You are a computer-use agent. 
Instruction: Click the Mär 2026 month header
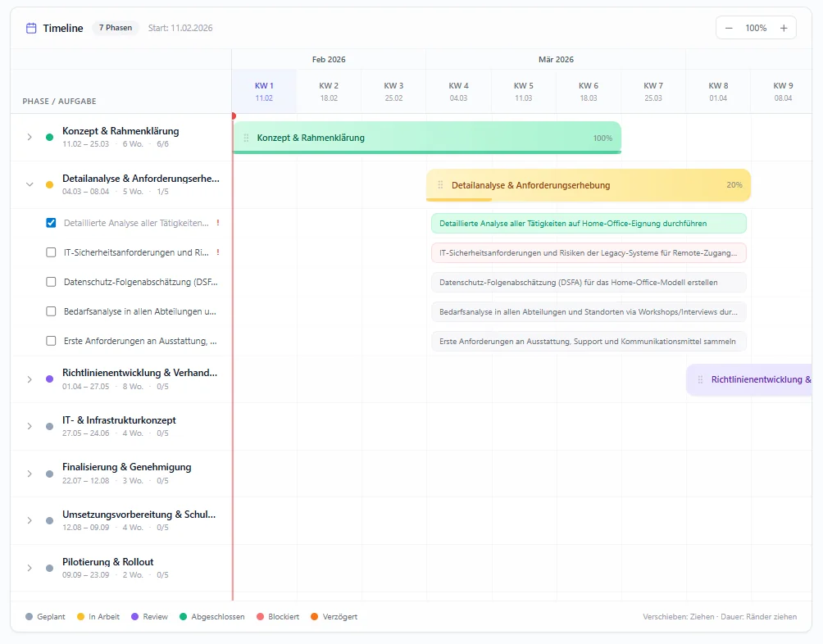click(556, 59)
